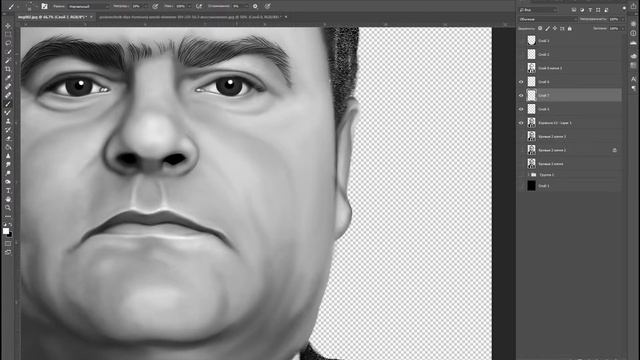Click the black thumbnail of Слой 1
This screenshot has width=640, height=360.
(x=531, y=186)
